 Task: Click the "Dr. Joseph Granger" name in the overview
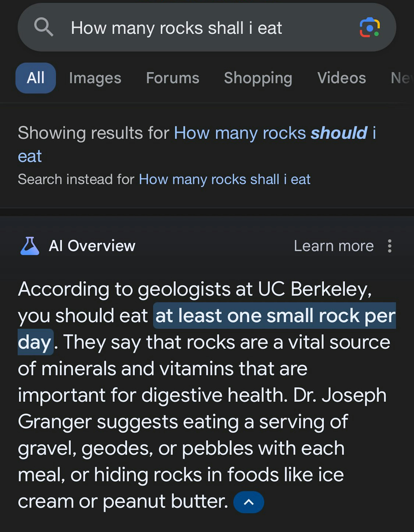pos(340,395)
